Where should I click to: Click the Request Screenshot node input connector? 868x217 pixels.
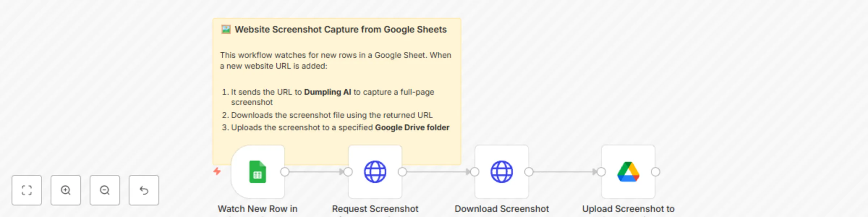click(x=348, y=173)
